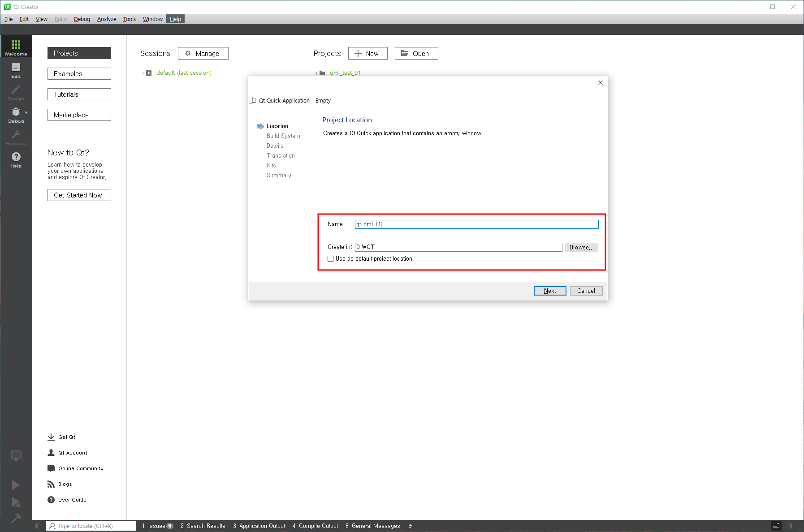The width and height of the screenshot is (804, 532).
Task: Click the Summary wizard step
Action: pyautogui.click(x=279, y=176)
